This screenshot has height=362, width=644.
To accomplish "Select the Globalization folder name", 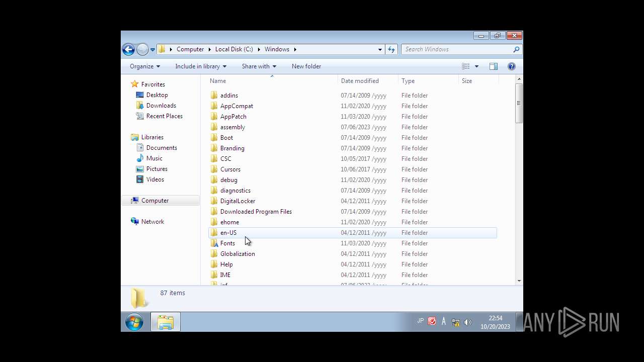I will pyautogui.click(x=237, y=254).
